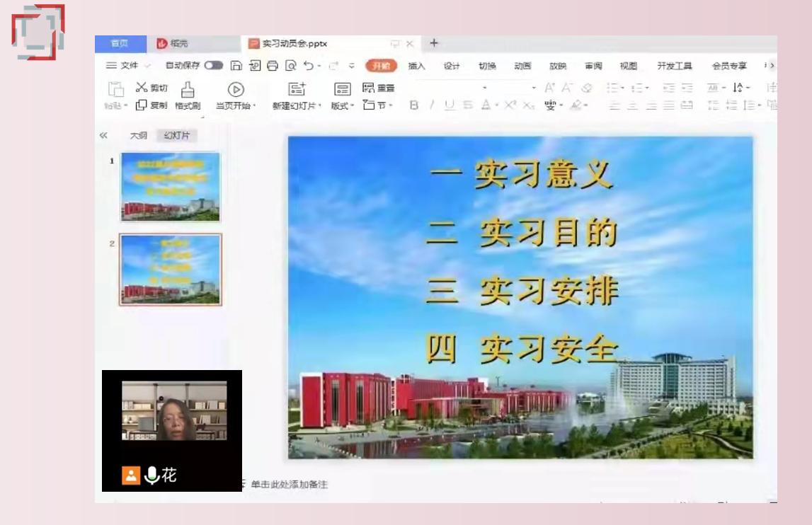Screen dimensions: 812x525
Task: Click the Save icon in quick toolbar
Action: point(236,65)
